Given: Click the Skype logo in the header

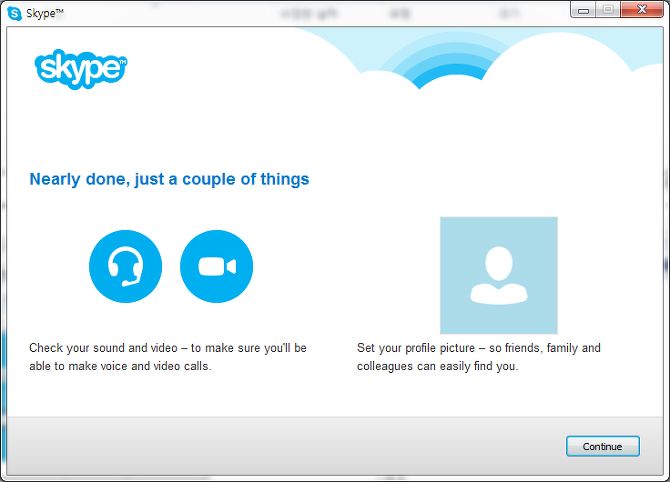Looking at the screenshot, I should click(81, 69).
